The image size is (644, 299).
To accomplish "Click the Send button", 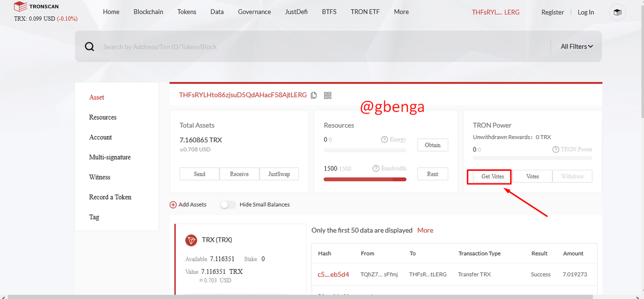I will [x=199, y=174].
